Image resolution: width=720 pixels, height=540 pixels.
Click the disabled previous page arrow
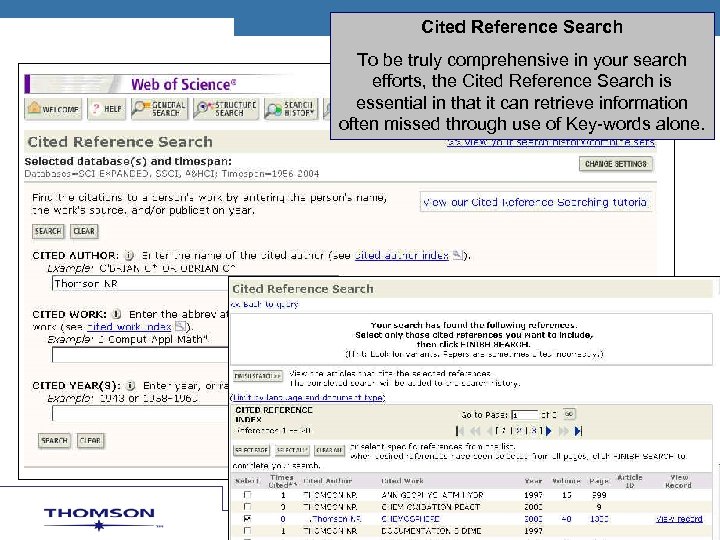pyautogui.click(x=489, y=431)
